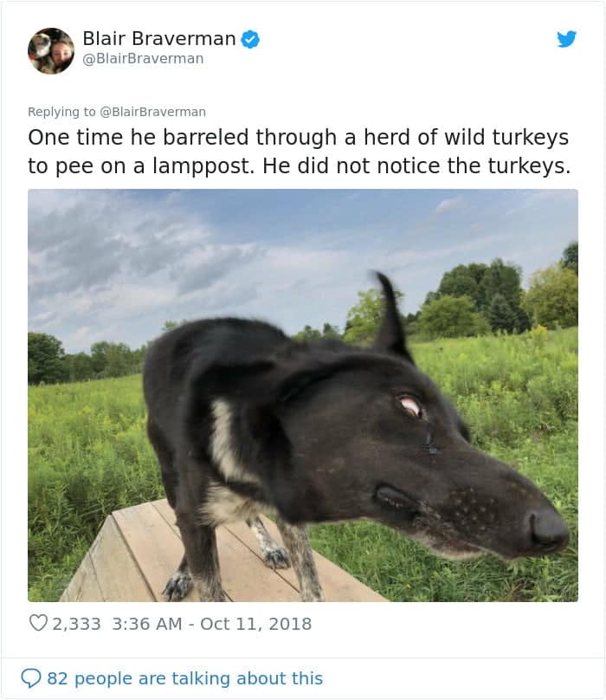Screen dimensions: 606x700
Task: Click the first tweet line about wild turkeys
Action: coord(298,139)
